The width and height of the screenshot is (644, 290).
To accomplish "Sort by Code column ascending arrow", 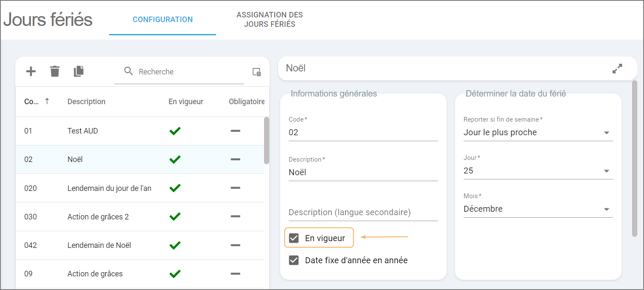I will tap(47, 101).
